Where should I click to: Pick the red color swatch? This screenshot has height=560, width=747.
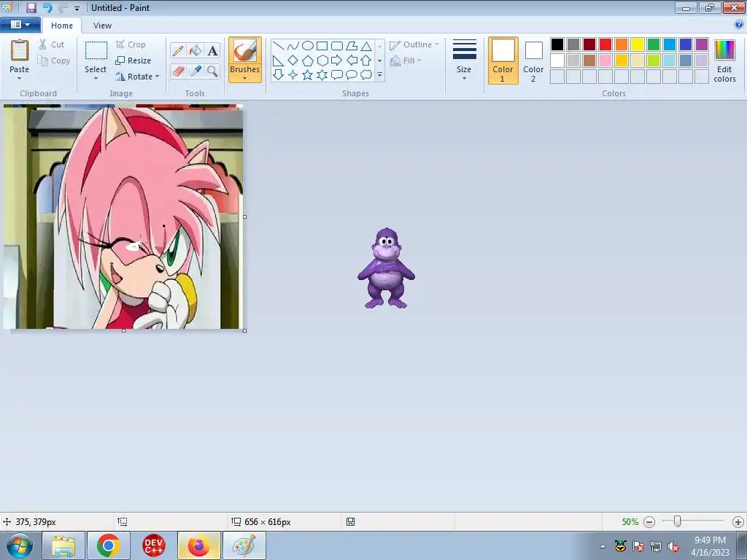[605, 44]
